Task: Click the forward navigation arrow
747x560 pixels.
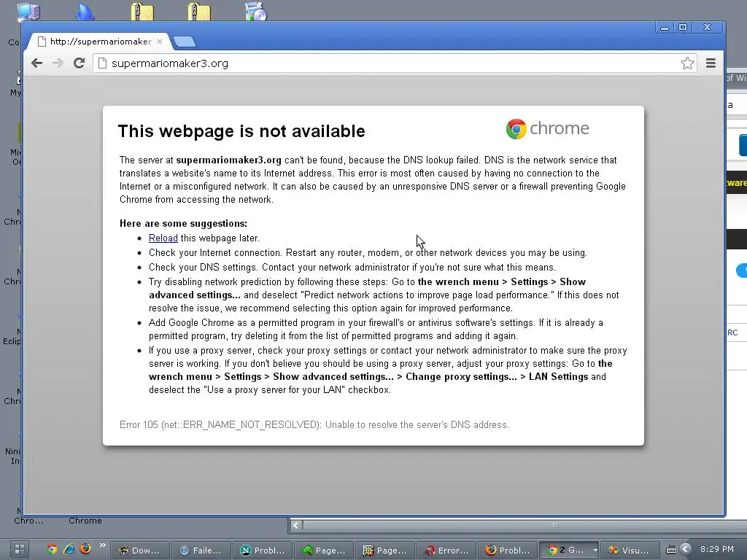Action: [58, 63]
